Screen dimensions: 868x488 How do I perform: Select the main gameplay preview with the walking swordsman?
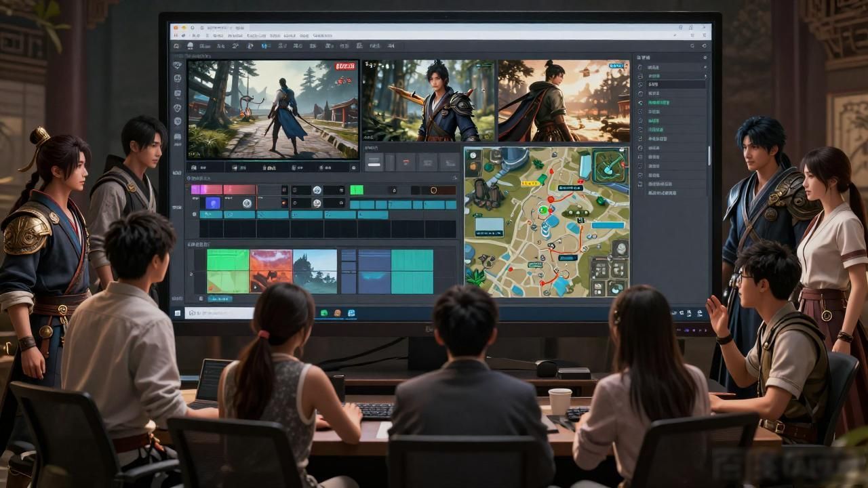[x=273, y=110]
